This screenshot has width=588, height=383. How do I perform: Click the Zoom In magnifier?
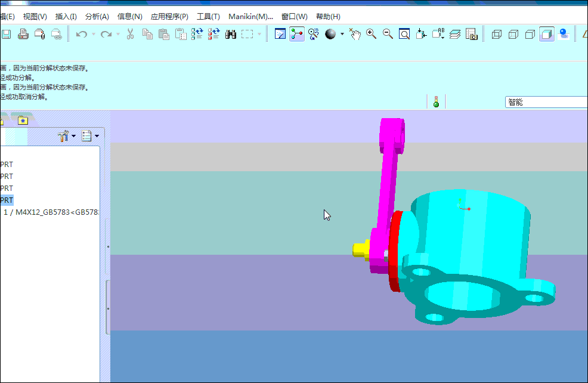[372, 34]
